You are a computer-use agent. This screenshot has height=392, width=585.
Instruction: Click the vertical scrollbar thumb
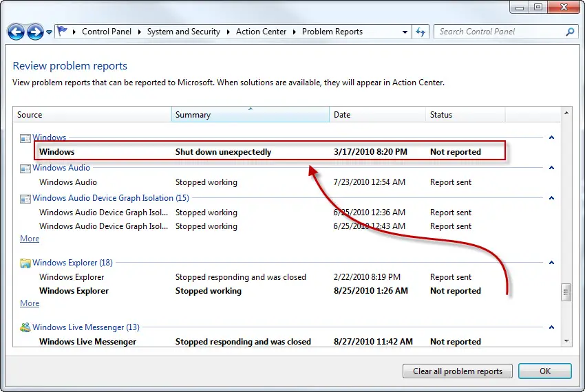[566, 292]
